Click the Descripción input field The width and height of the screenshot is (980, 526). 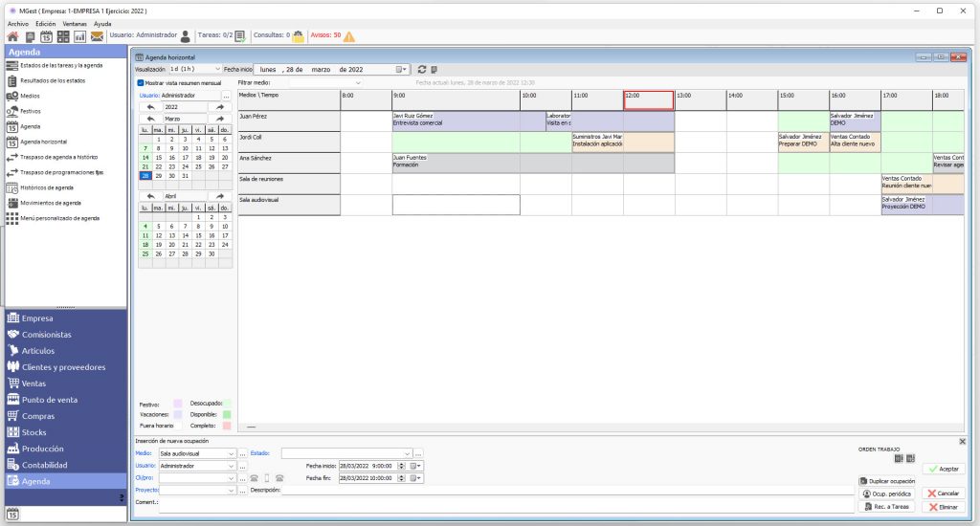click(x=568, y=491)
